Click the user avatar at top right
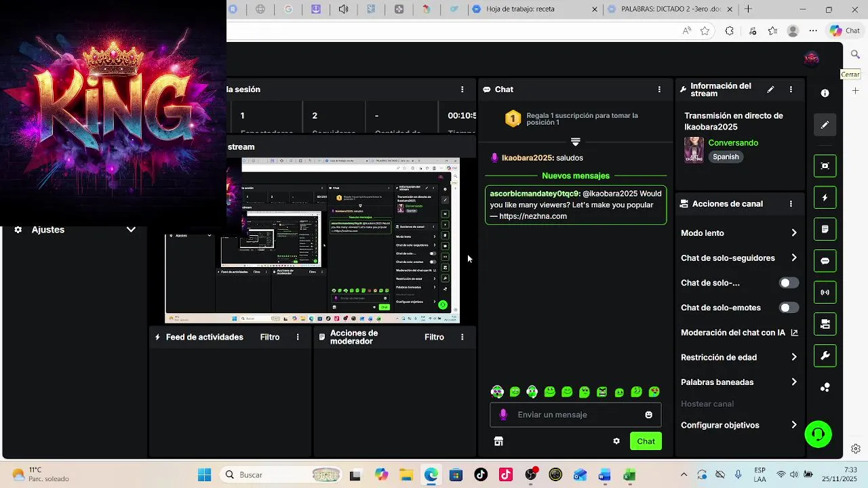This screenshot has width=868, height=488. click(x=812, y=58)
